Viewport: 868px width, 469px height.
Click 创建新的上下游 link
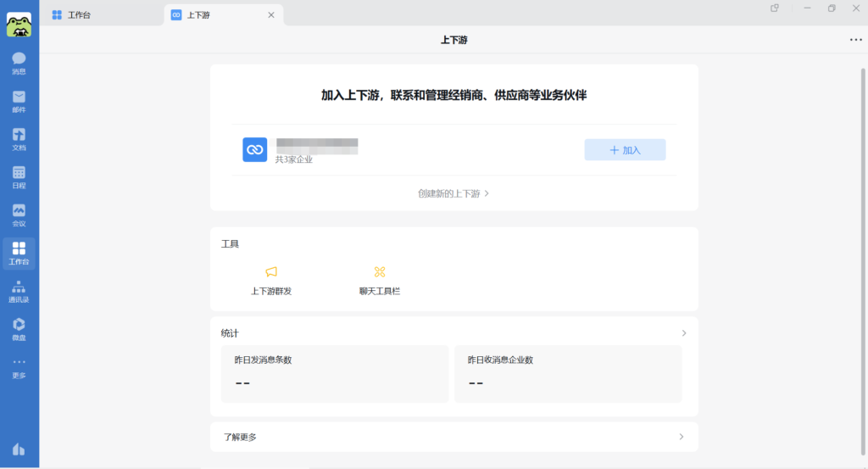453,193
